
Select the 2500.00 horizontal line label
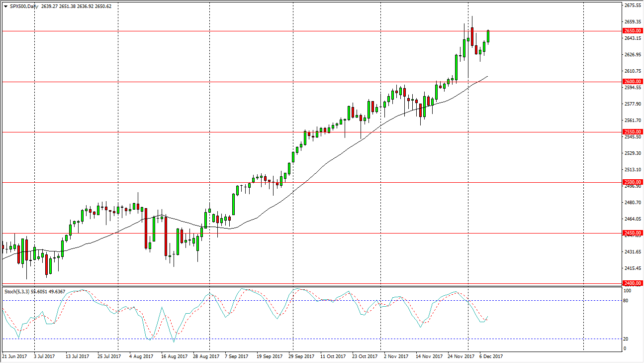[x=632, y=182]
